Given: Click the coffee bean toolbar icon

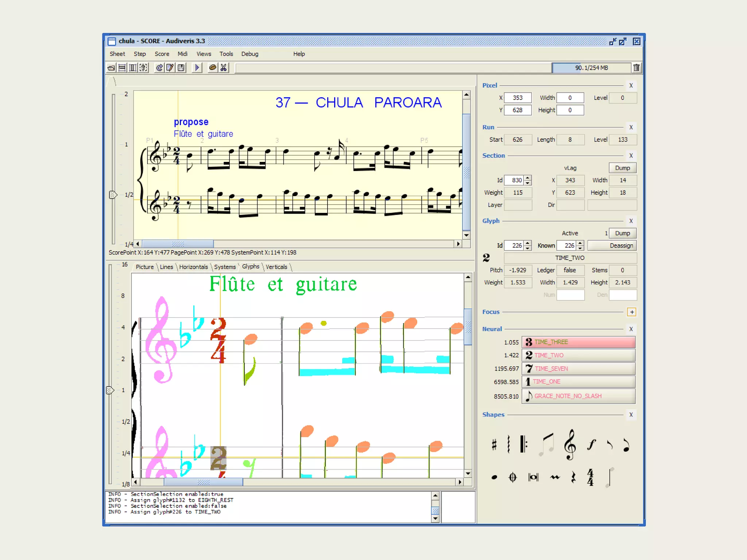Looking at the screenshot, I should [213, 67].
